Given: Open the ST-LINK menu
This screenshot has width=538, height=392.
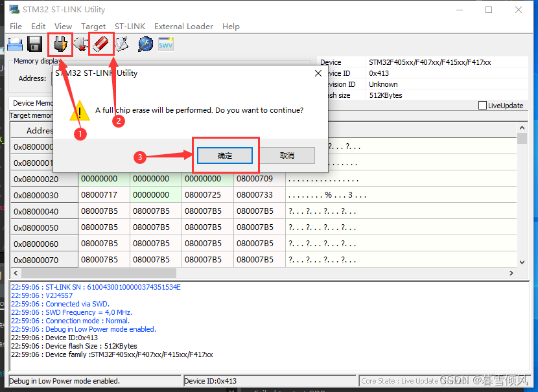Looking at the screenshot, I should click(x=130, y=27).
